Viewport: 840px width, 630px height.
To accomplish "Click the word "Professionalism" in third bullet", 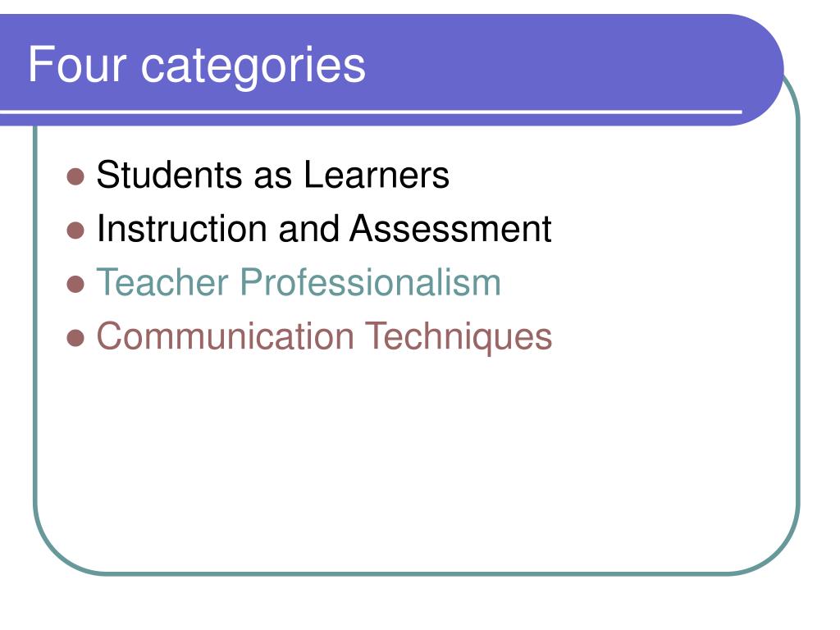I will (x=370, y=282).
